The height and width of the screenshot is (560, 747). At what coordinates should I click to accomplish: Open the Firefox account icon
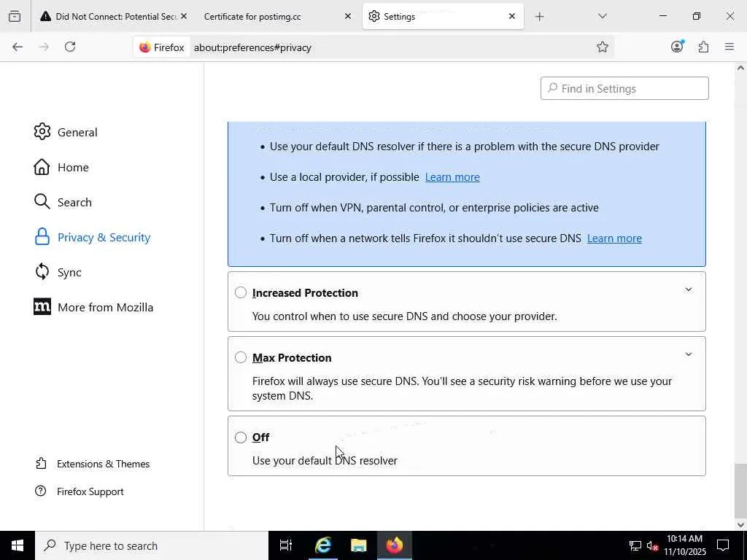click(x=677, y=47)
